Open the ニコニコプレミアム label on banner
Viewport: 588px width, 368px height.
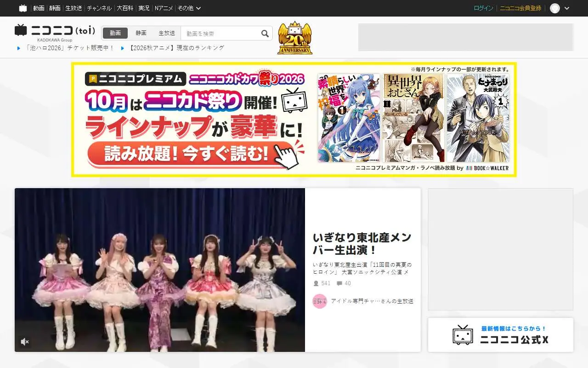pyautogui.click(x=136, y=79)
